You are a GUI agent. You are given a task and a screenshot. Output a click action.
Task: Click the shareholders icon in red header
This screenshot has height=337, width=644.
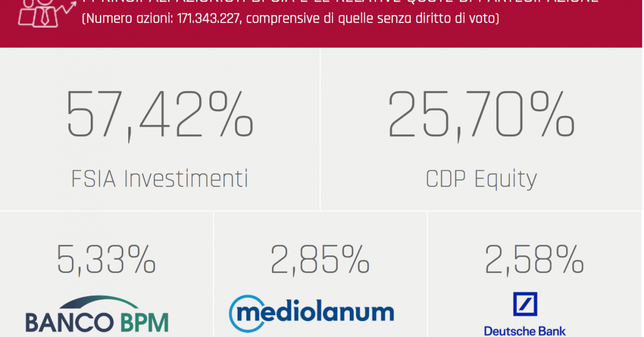coord(46,13)
